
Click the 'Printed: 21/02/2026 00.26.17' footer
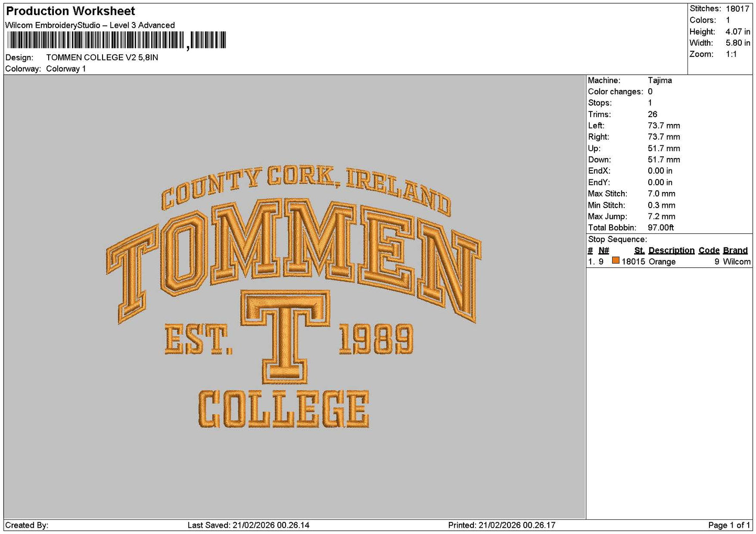click(502, 525)
